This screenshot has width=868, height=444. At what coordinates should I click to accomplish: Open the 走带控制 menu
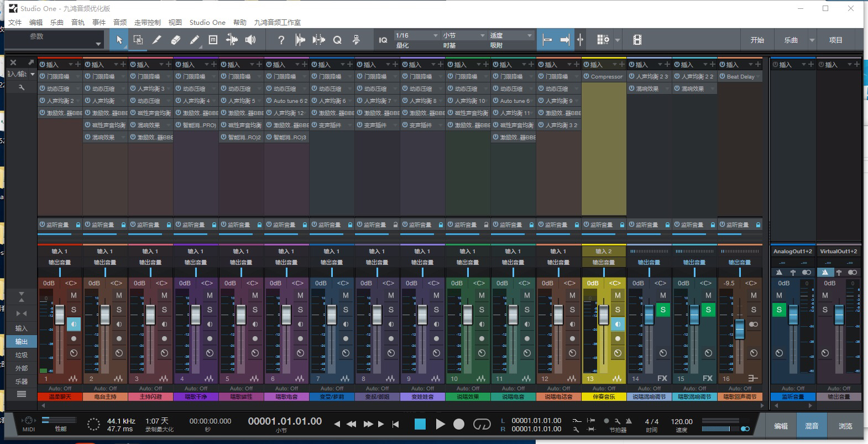(x=148, y=22)
